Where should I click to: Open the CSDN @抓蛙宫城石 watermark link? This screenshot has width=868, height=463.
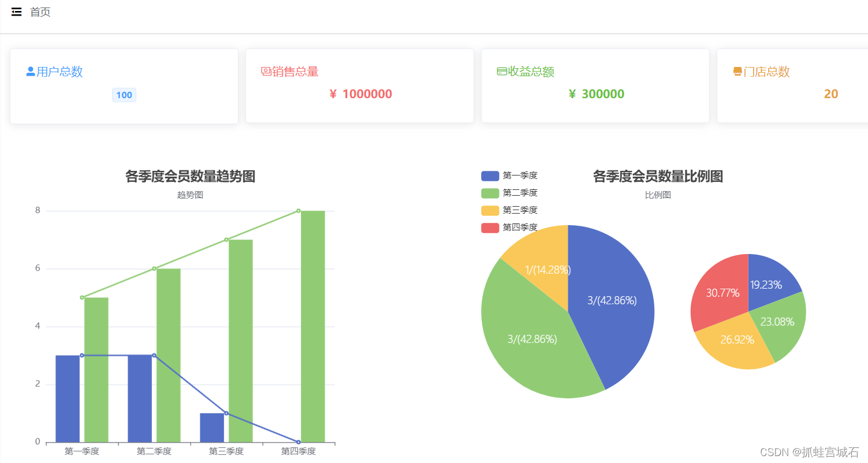point(809,453)
